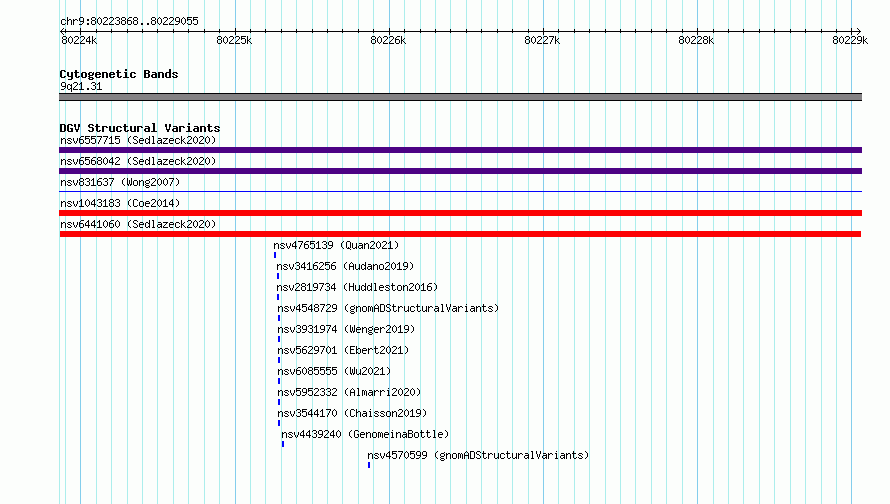Open variant nsv3931974 (Wenger2019) label

[346, 329]
